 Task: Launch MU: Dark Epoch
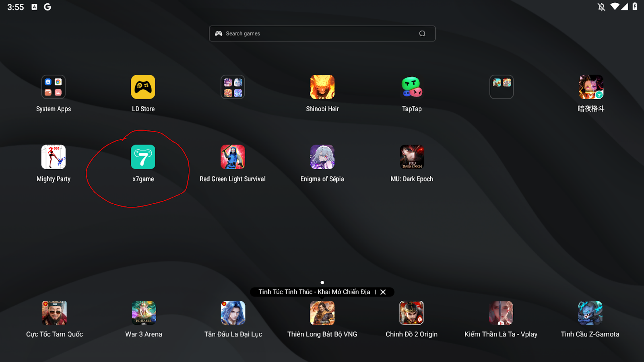tap(412, 157)
